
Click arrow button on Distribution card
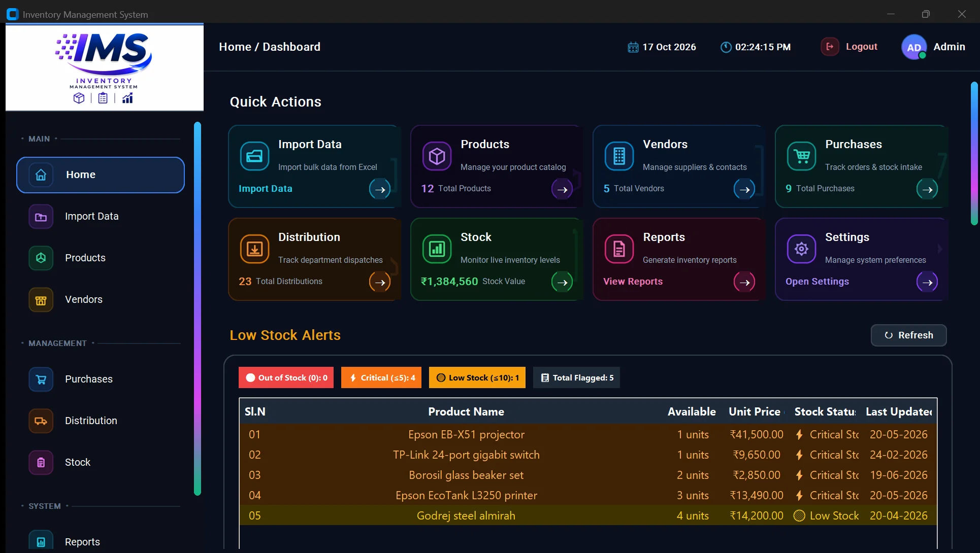380,282
